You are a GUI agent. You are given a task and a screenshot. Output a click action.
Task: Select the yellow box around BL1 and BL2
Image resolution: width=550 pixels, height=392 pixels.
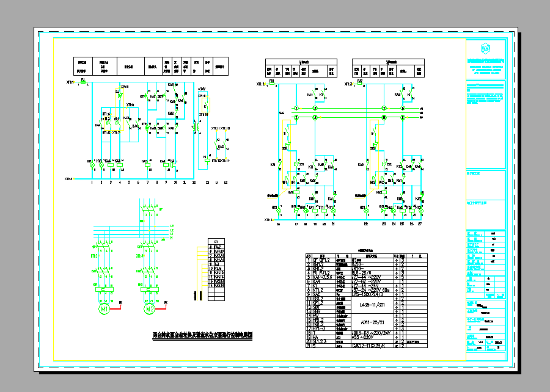pyautogui.click(x=114, y=124)
